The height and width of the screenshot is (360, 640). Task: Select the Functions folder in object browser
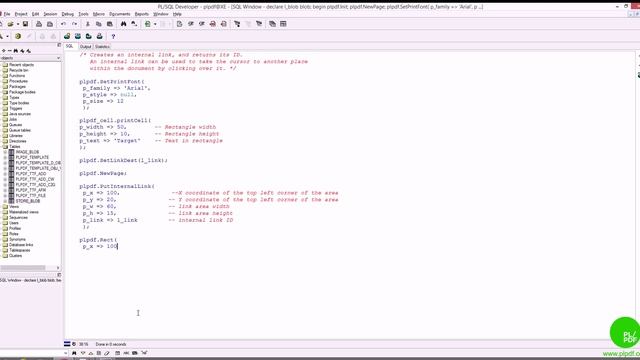click(x=17, y=76)
